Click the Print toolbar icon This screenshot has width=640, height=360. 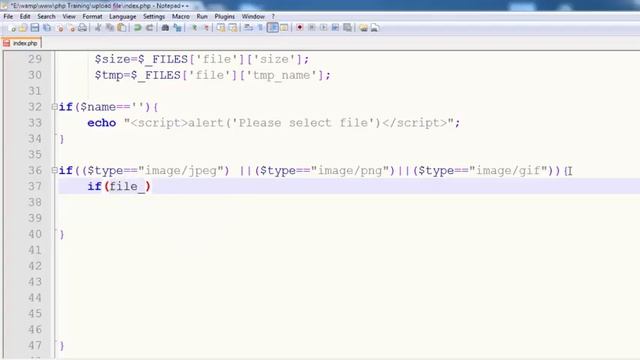[82, 28]
